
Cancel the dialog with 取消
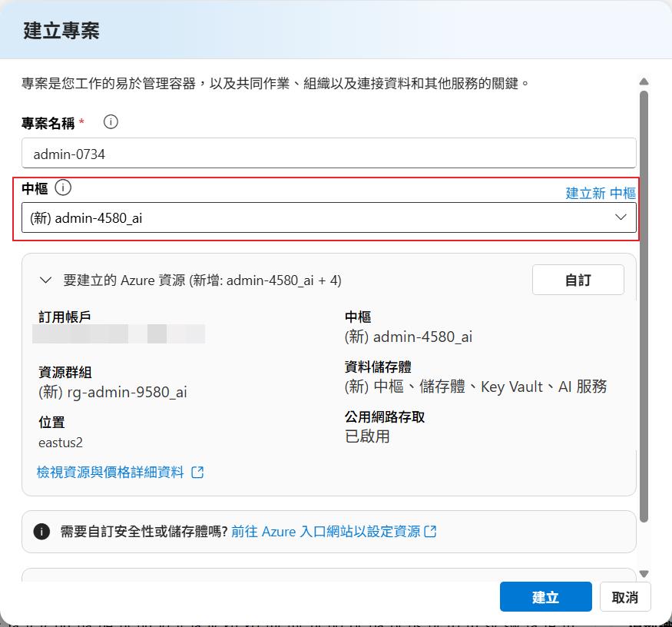pos(624,597)
